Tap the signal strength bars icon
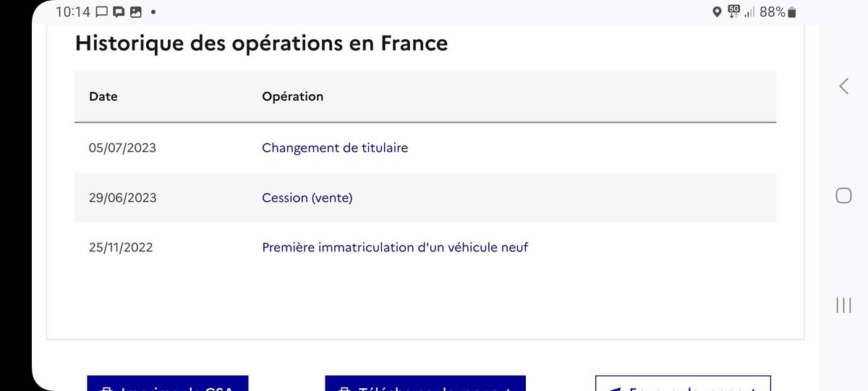This screenshot has width=868, height=391. (x=749, y=12)
